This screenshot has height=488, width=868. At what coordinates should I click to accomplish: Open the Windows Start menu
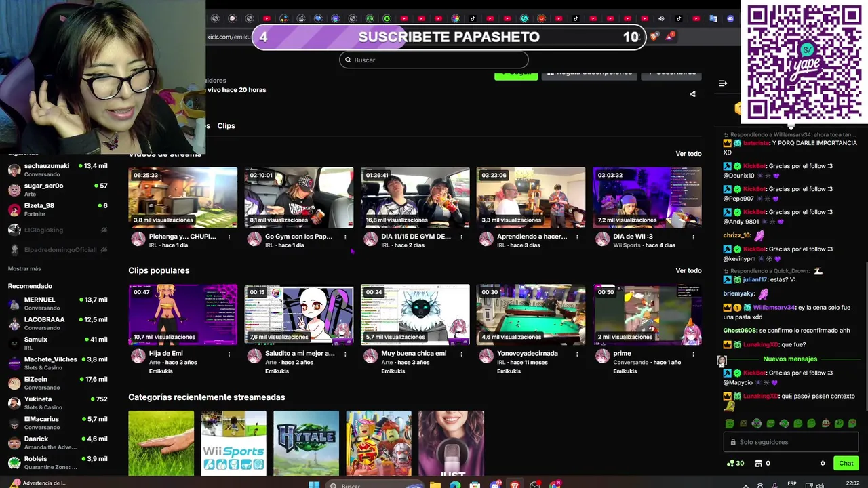tap(313, 484)
